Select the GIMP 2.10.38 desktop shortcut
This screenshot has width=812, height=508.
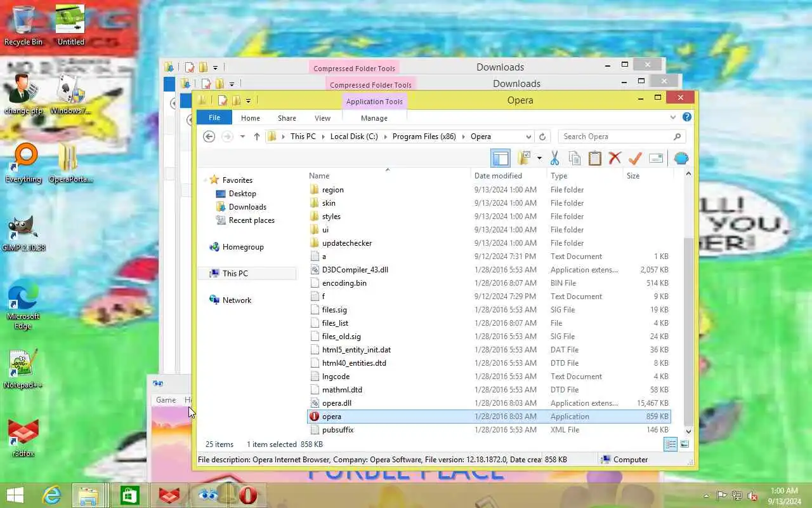pos(23,234)
